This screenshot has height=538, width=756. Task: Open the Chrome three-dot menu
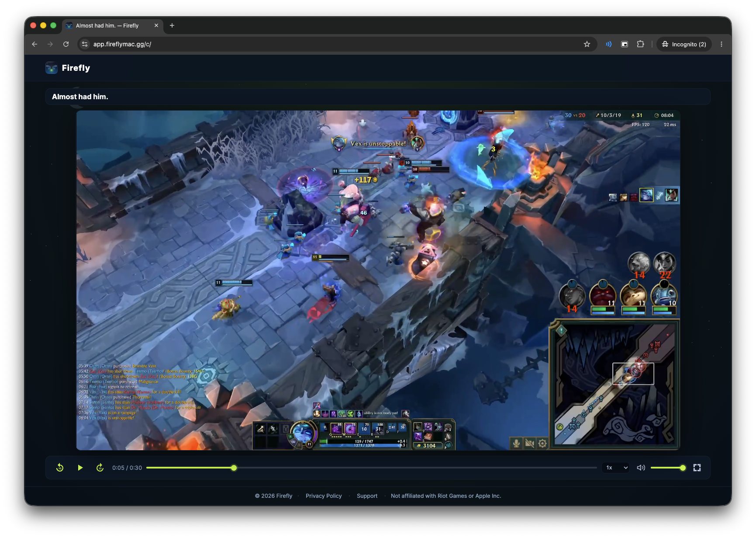coord(721,44)
